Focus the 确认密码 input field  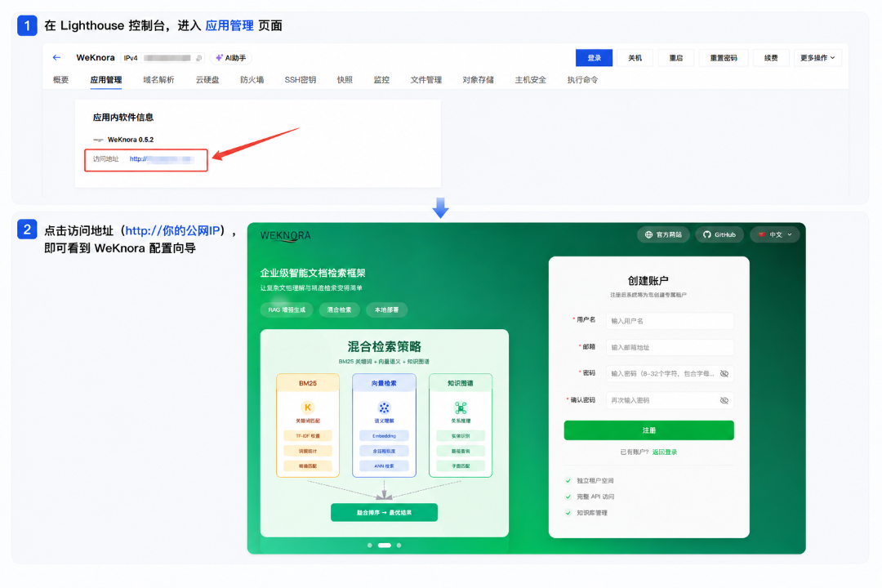(670, 400)
